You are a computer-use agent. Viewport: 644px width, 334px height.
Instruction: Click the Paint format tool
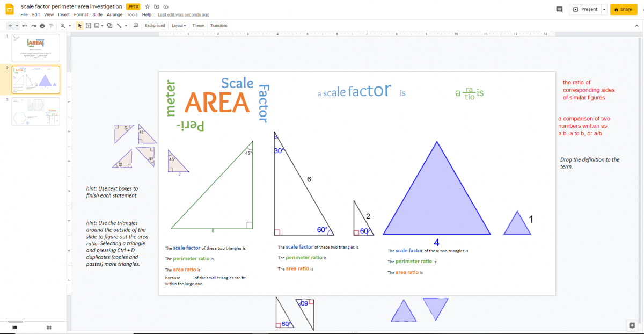click(x=50, y=25)
